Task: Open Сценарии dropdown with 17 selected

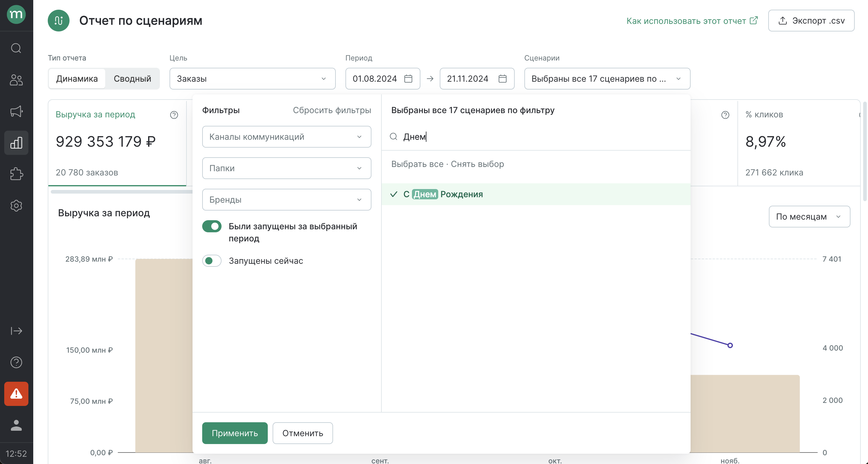Action: 607,79
